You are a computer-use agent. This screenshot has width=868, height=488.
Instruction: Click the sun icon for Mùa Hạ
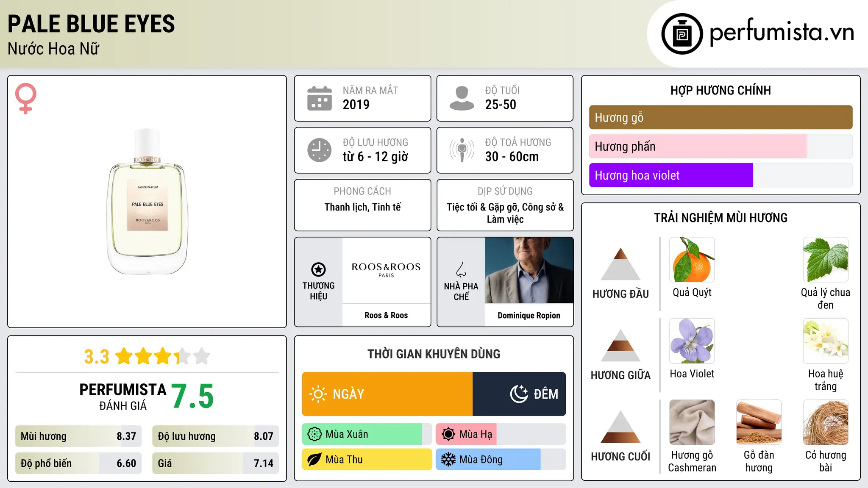pos(448,434)
